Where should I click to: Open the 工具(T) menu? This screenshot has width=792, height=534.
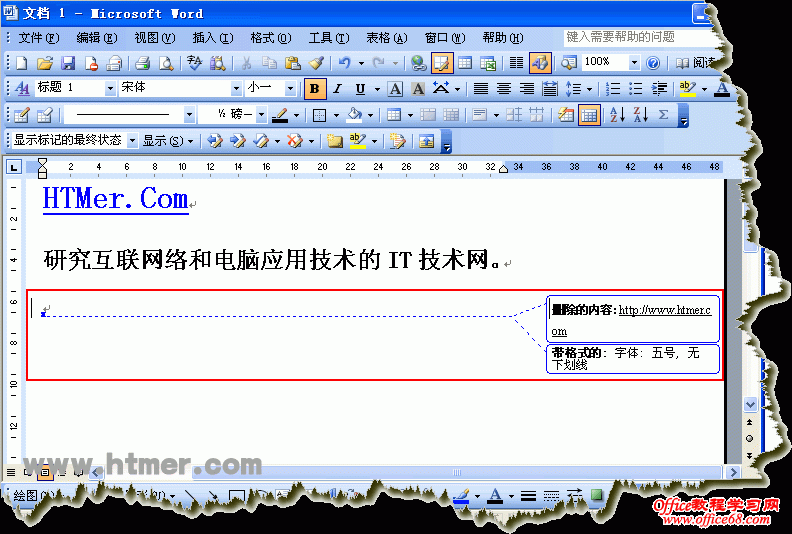tap(329, 38)
